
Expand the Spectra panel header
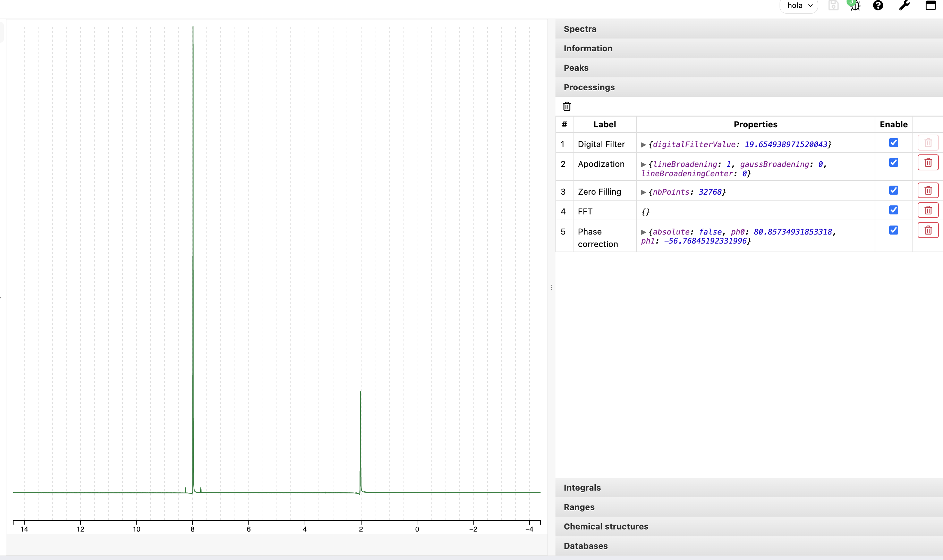click(x=580, y=29)
